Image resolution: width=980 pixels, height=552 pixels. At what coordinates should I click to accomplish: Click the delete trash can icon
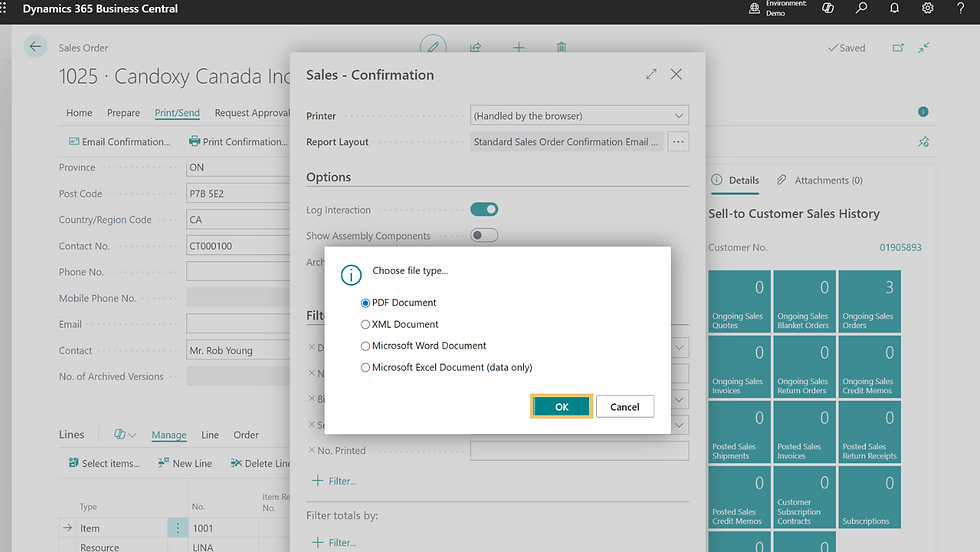pos(561,47)
